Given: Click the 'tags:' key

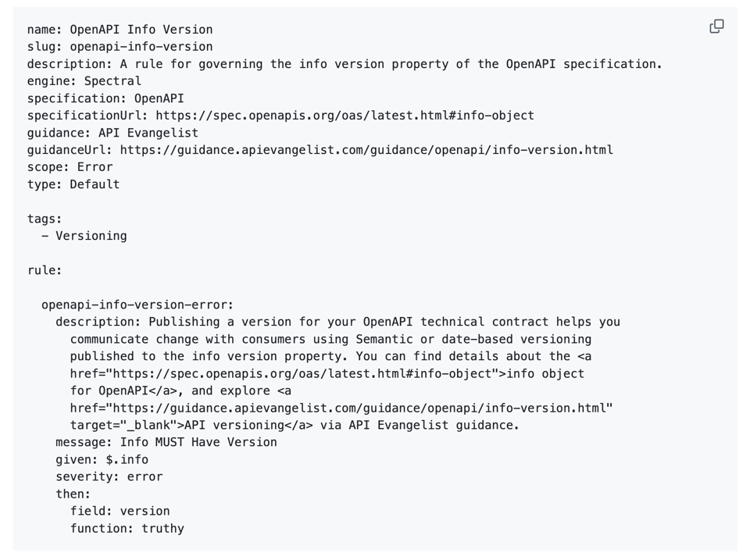Looking at the screenshot, I should coord(45,219).
